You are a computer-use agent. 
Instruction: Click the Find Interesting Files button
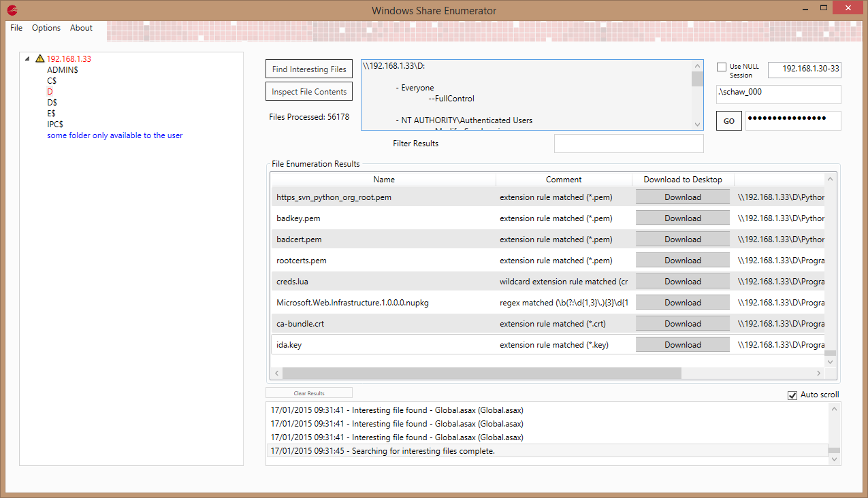(x=308, y=69)
